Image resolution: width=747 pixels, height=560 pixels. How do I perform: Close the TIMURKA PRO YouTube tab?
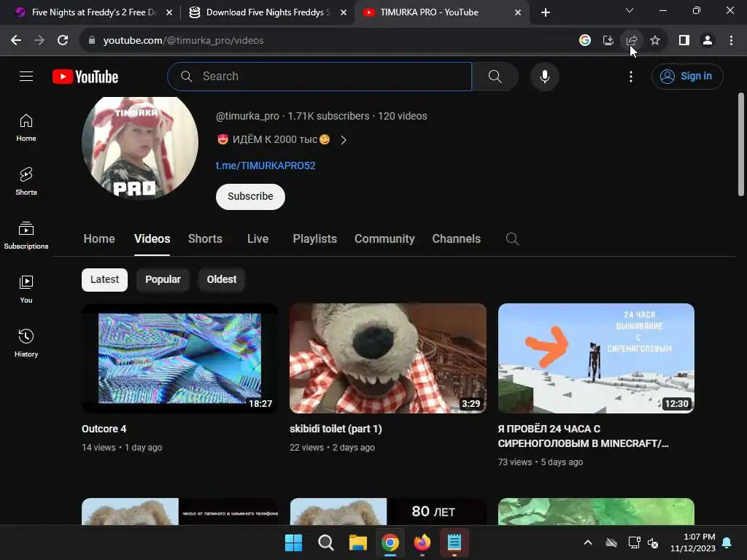[518, 12]
